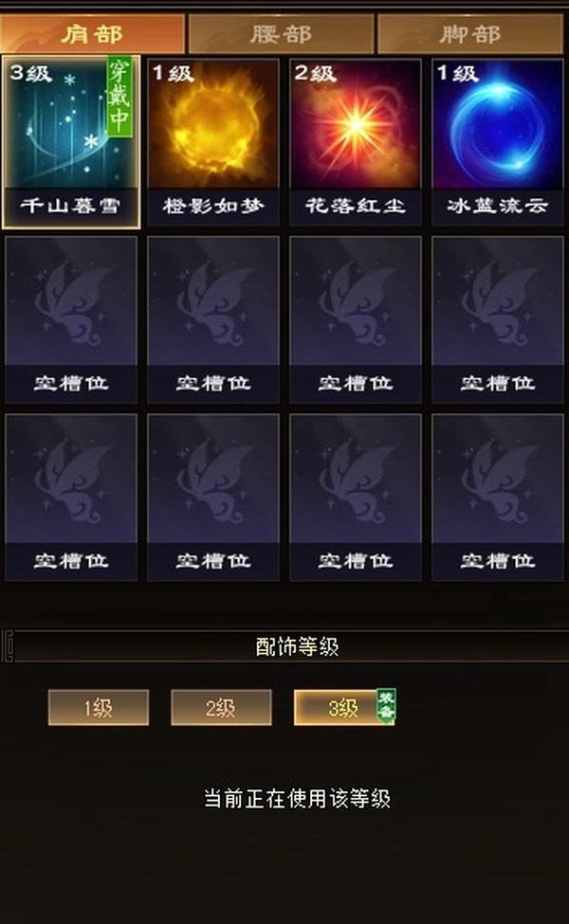Viewport: 569px width, 924px height.
Task: Go to the 脚部 tab
Action: coord(470,34)
